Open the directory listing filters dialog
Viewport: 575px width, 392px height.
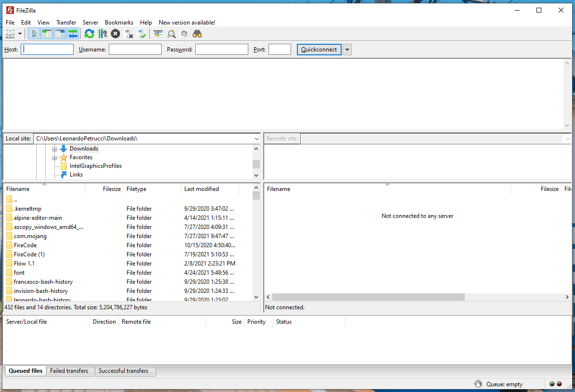click(158, 34)
